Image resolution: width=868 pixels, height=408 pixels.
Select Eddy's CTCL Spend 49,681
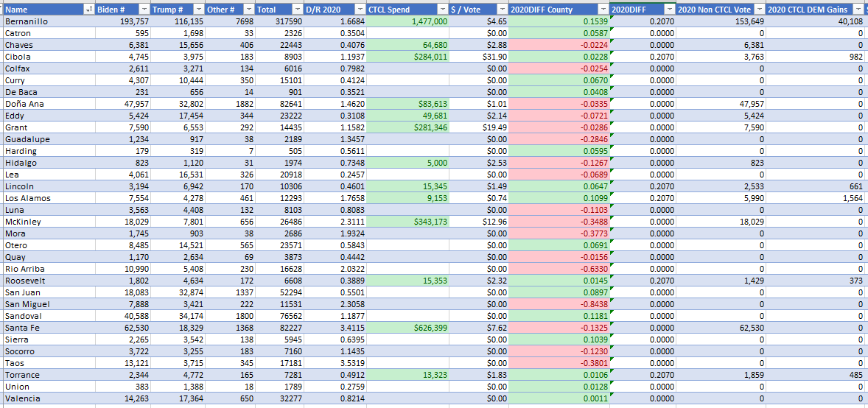(407, 116)
